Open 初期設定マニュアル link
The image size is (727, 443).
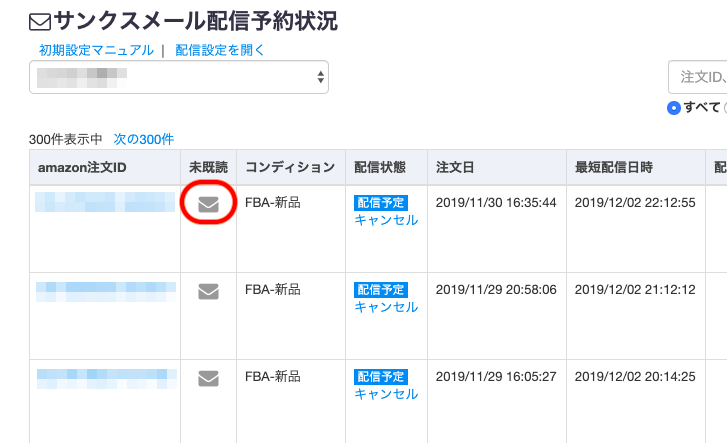(x=96, y=50)
